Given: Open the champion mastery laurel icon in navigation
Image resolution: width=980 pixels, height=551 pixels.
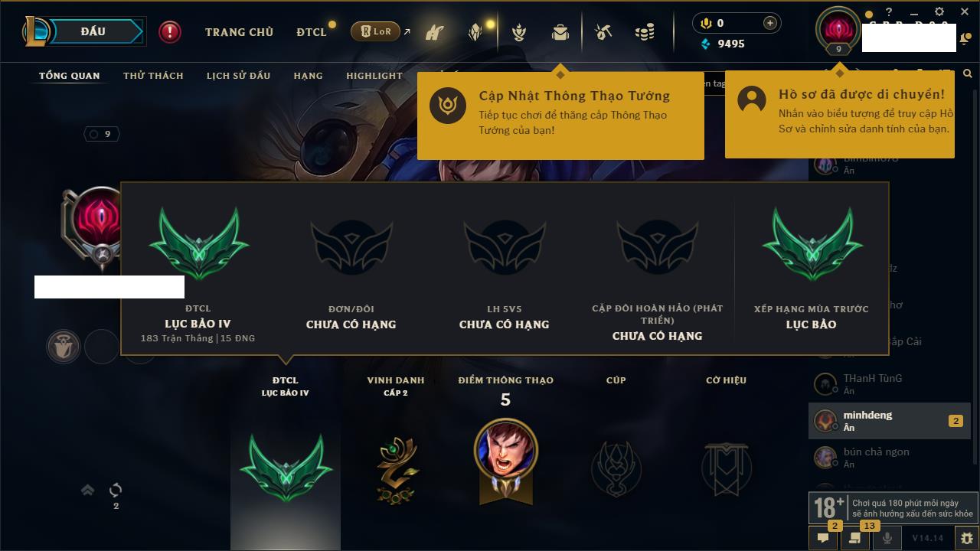Looking at the screenshot, I should click(520, 32).
